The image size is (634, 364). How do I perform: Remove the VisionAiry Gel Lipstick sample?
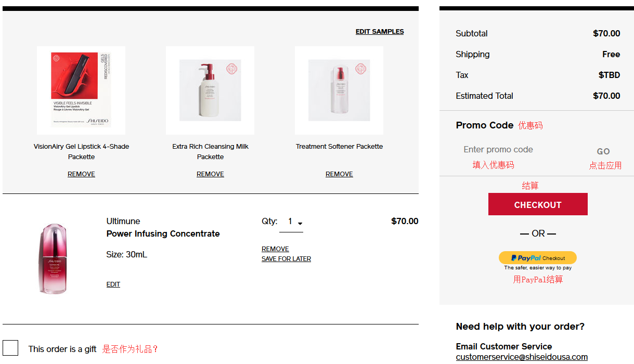pos(81,174)
